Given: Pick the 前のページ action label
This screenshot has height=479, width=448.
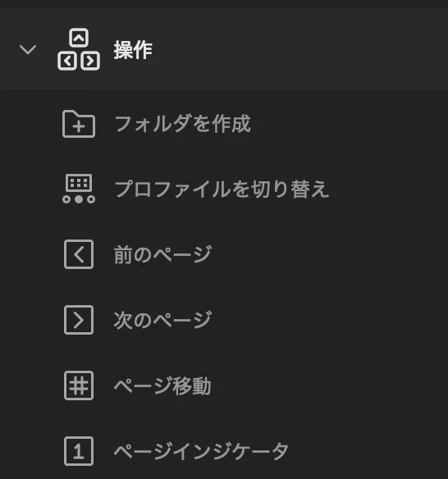Looking at the screenshot, I should [x=162, y=254].
